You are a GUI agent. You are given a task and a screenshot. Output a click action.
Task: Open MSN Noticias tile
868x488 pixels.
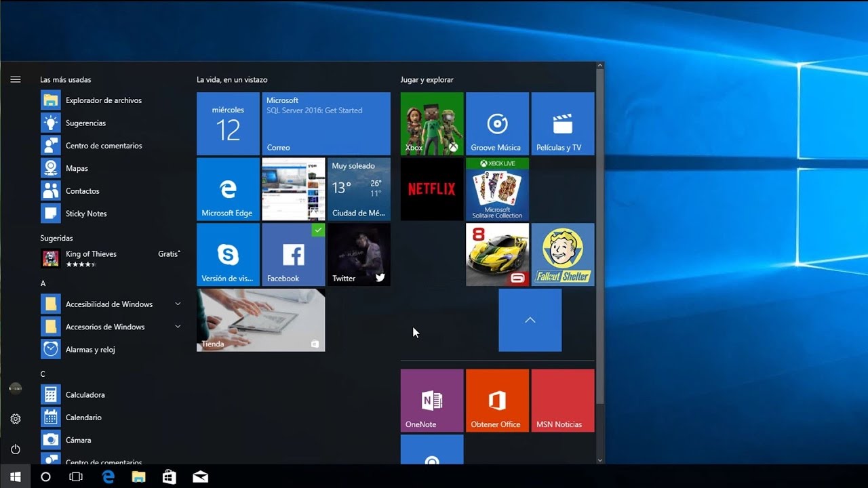point(563,401)
